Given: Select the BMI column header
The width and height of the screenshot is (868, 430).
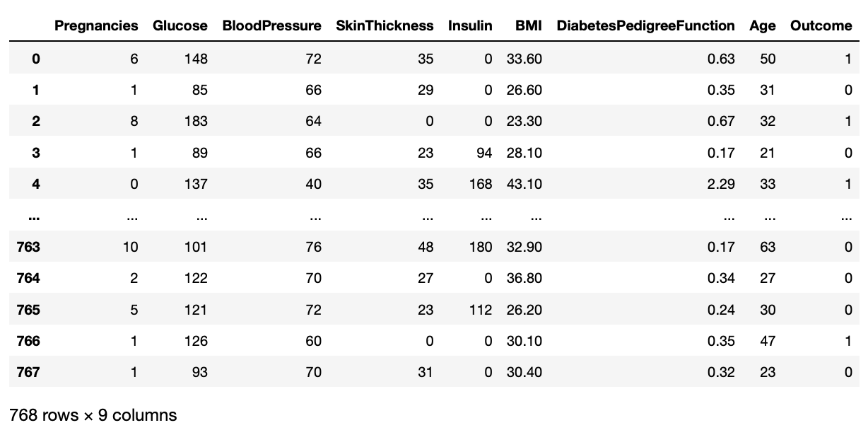Looking at the screenshot, I should (528, 26).
